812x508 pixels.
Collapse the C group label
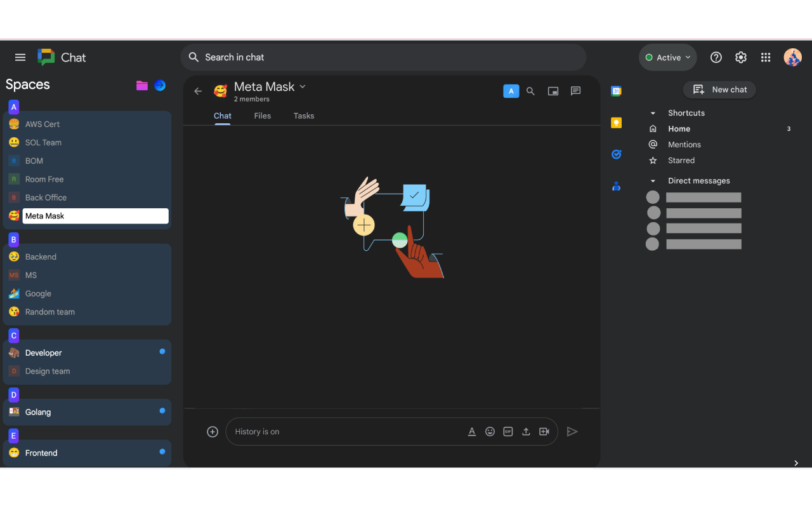pyautogui.click(x=14, y=335)
